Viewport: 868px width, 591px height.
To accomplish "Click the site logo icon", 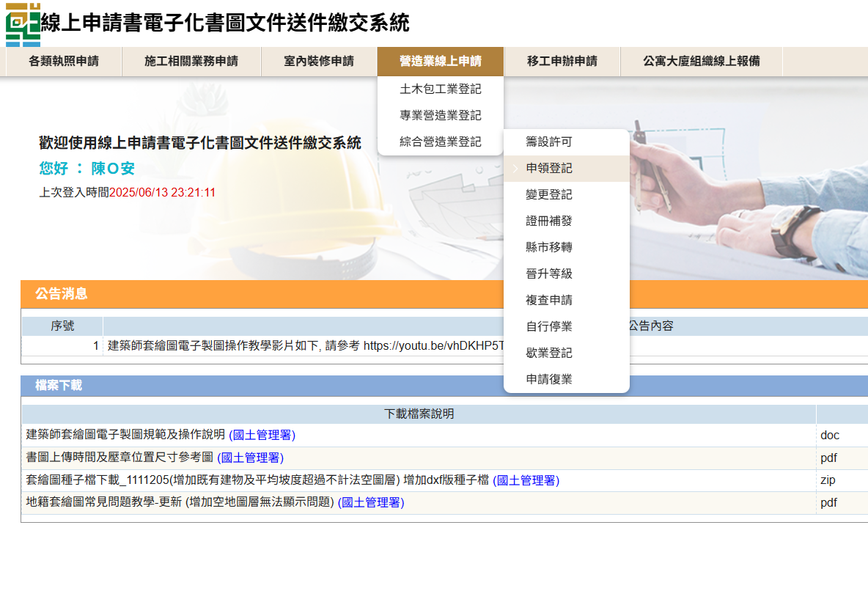I will pos(23,23).
